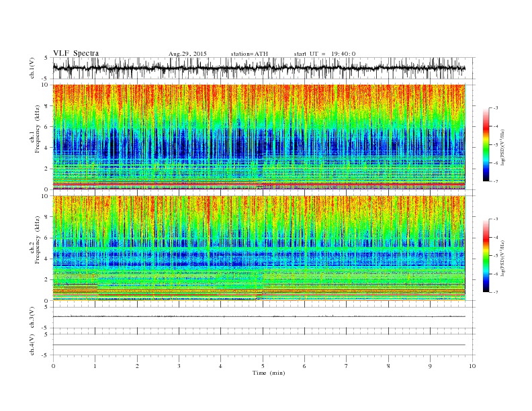
Task: Click the ch.1 voltage waveform trace
Action: [x=259, y=68]
